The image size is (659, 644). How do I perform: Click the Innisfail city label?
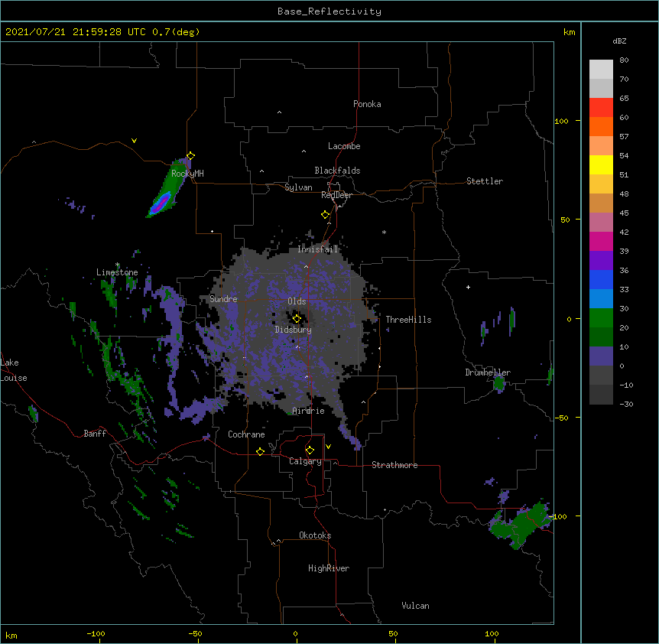point(318,249)
